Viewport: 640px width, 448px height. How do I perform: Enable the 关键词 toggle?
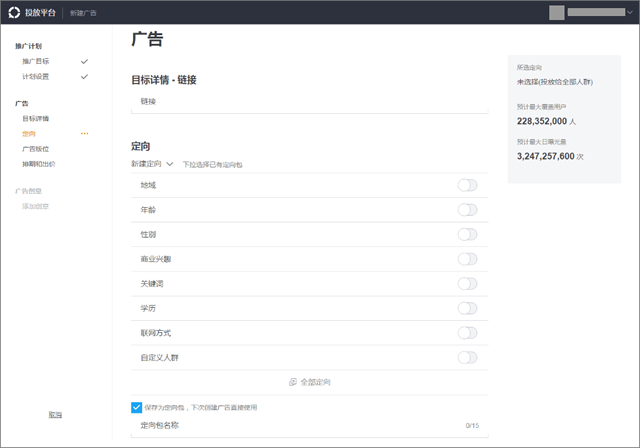467,284
